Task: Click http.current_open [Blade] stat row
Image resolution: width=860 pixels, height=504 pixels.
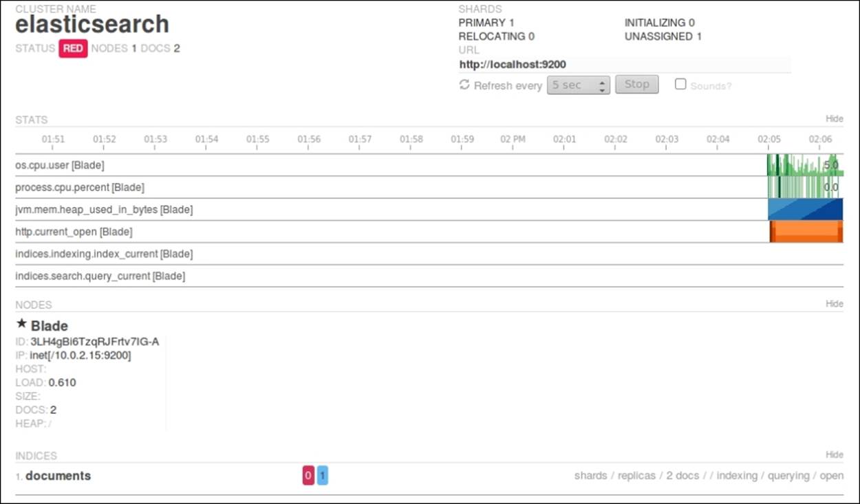Action: [429, 232]
